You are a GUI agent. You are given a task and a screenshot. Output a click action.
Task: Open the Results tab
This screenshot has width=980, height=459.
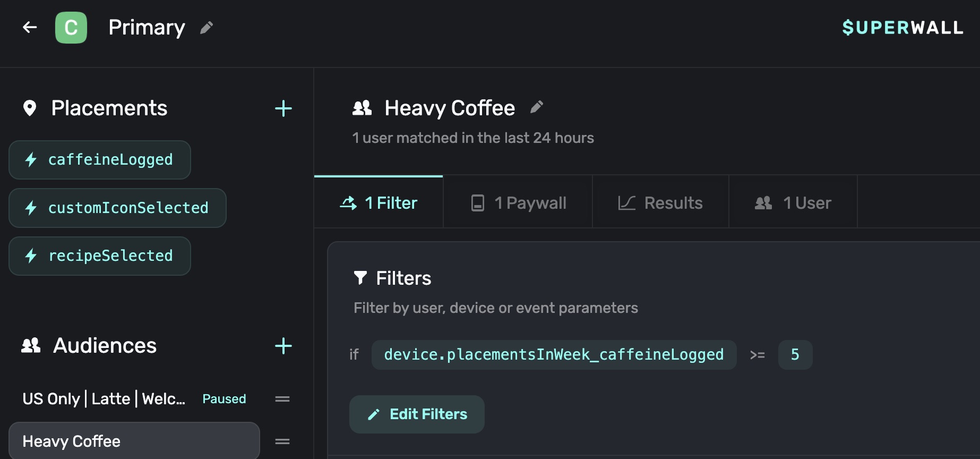(660, 203)
